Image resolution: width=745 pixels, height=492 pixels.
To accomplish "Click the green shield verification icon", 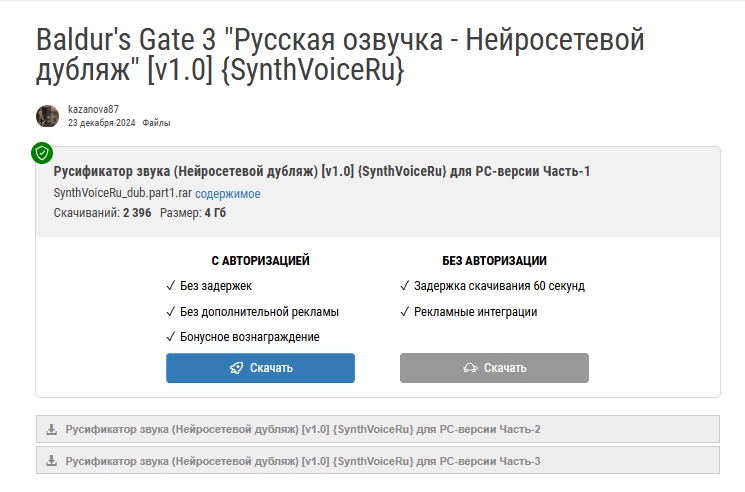I will tap(41, 153).
